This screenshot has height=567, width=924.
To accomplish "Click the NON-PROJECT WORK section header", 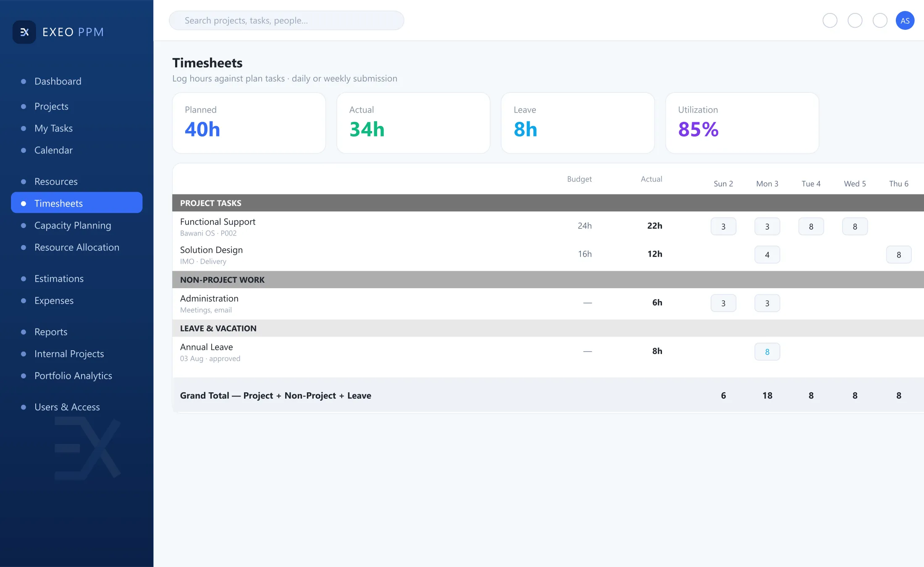I will point(548,280).
